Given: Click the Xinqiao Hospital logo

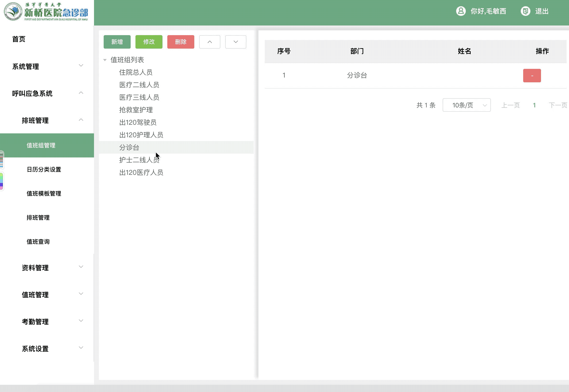Looking at the screenshot, I should pyautogui.click(x=46, y=12).
